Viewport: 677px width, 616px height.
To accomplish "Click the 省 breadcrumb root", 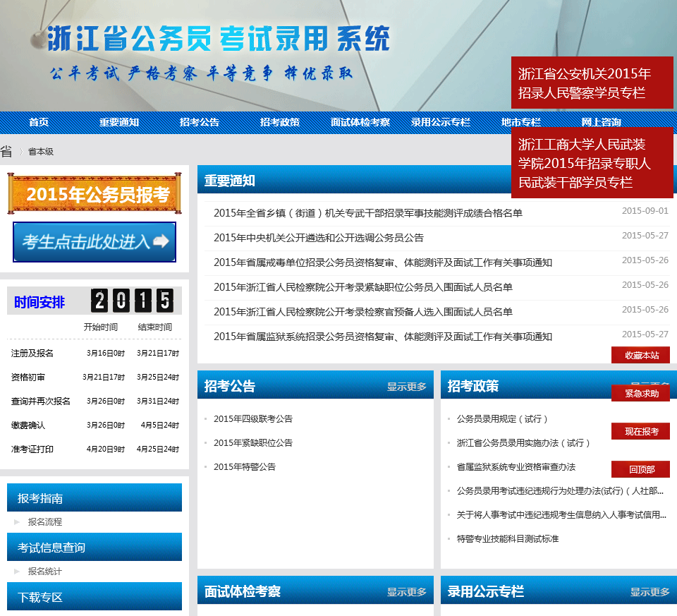I will tap(6, 151).
